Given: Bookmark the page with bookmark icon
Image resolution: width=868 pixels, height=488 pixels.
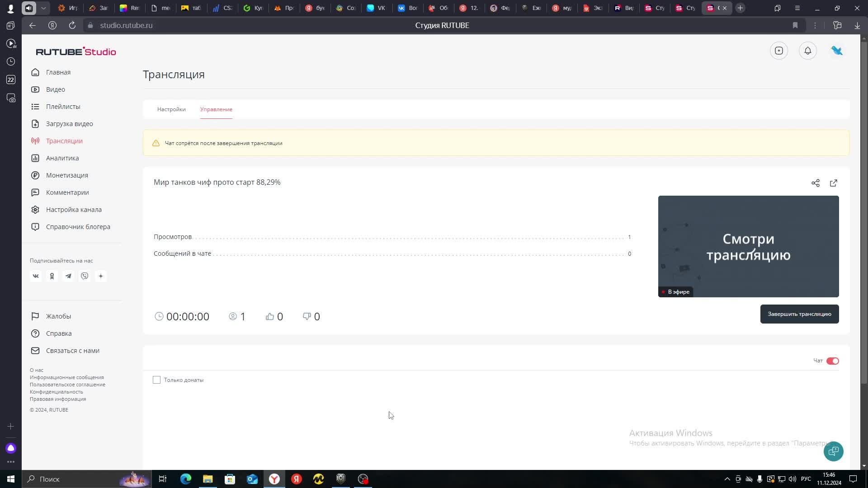Looking at the screenshot, I should [795, 25].
